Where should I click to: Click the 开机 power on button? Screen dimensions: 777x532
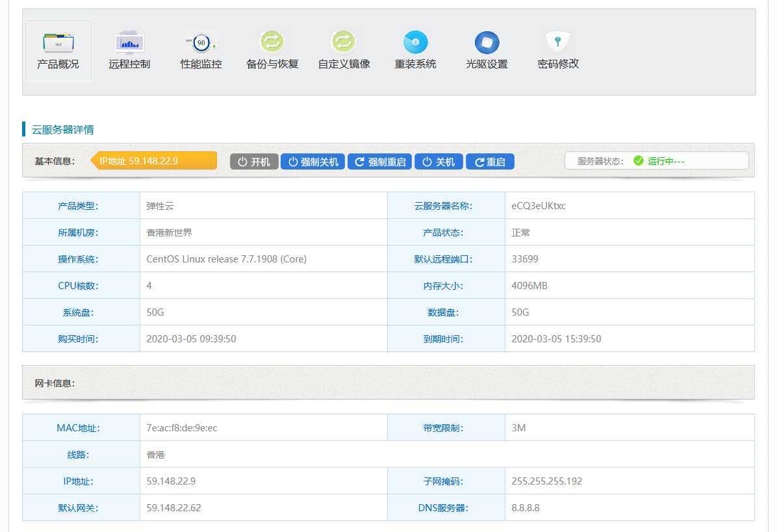click(x=254, y=161)
